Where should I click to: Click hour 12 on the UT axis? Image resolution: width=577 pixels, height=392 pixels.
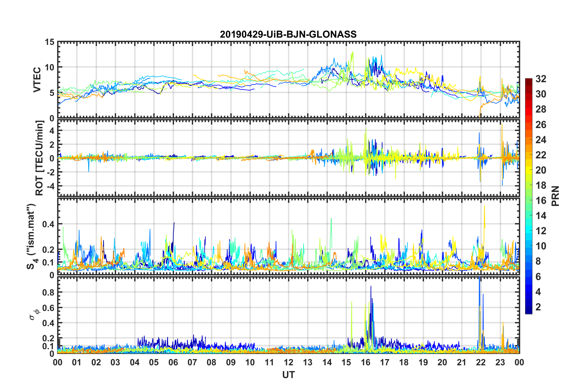pos(288,363)
